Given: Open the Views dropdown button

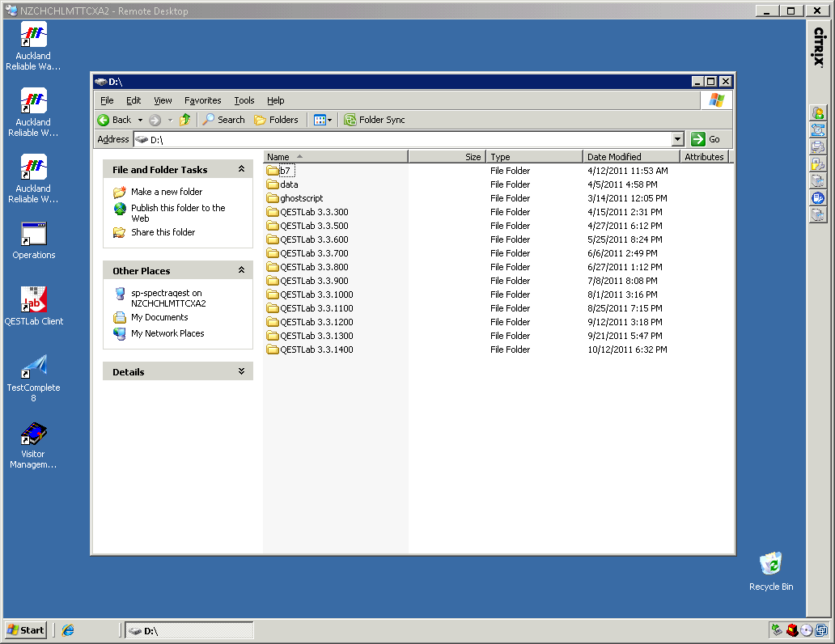Looking at the screenshot, I should pyautogui.click(x=323, y=120).
